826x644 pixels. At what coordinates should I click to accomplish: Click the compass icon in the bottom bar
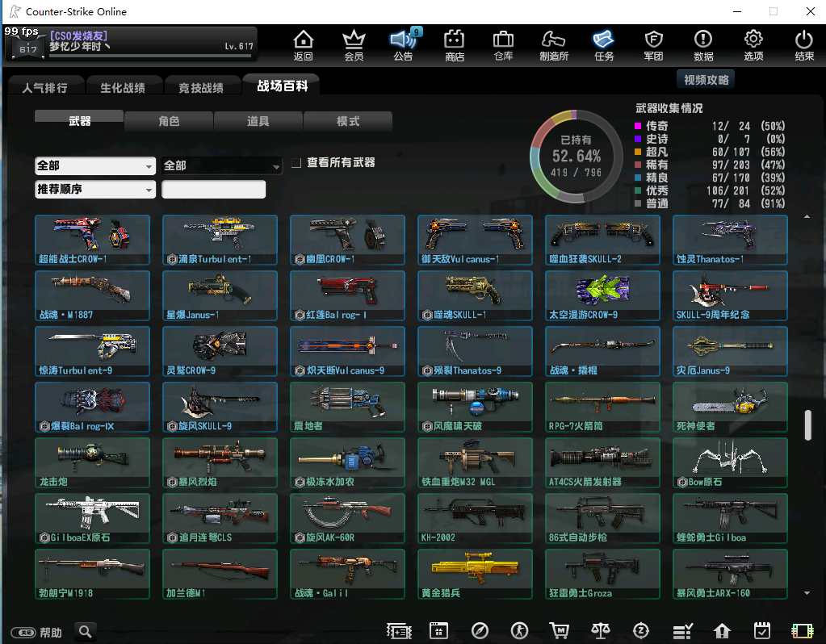tap(480, 630)
